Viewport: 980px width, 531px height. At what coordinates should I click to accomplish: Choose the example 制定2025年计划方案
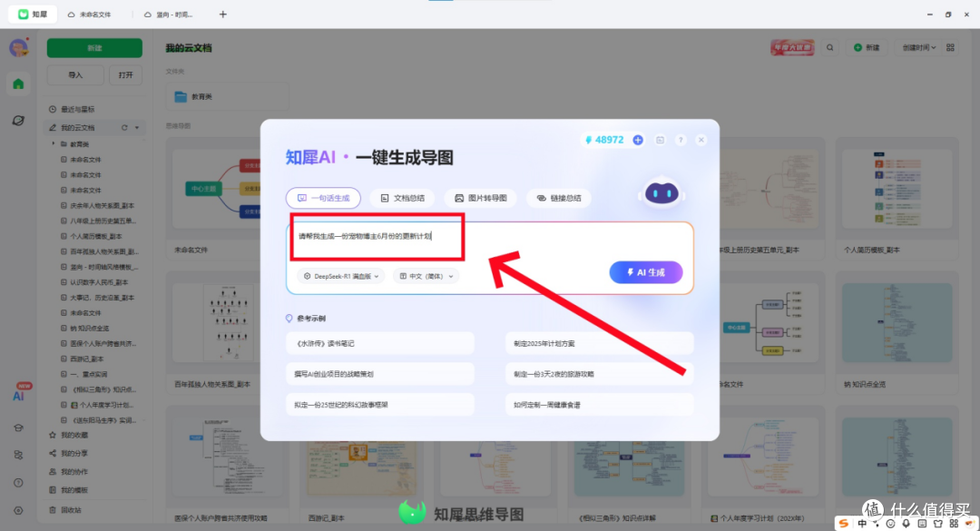[600, 343]
